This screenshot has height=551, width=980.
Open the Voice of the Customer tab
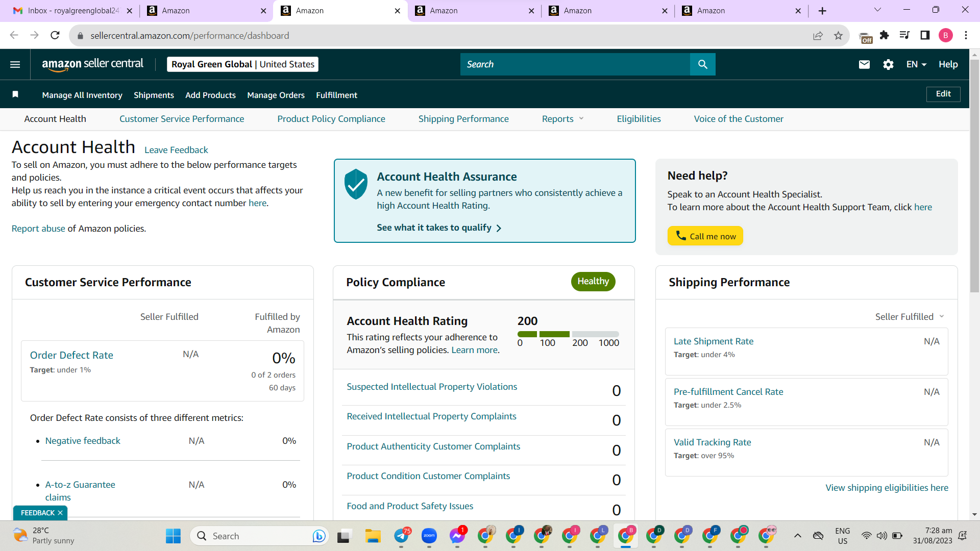point(739,119)
